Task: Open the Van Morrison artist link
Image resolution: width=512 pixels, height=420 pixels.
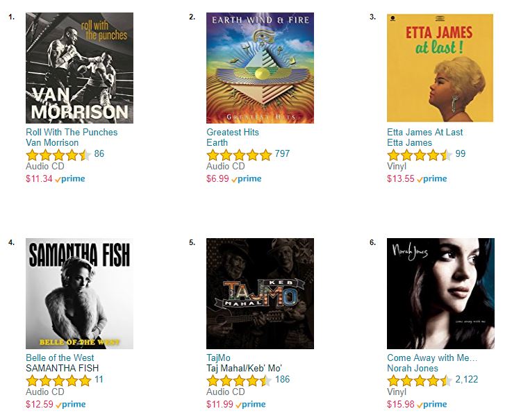Action: 52,142
